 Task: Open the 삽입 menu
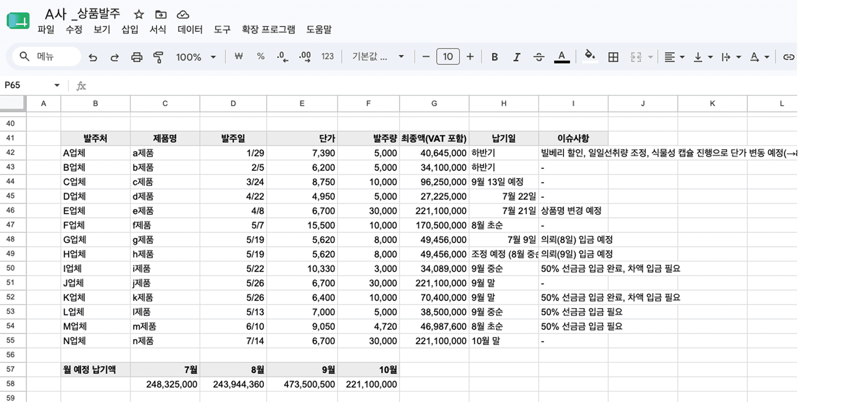pyautogui.click(x=130, y=30)
